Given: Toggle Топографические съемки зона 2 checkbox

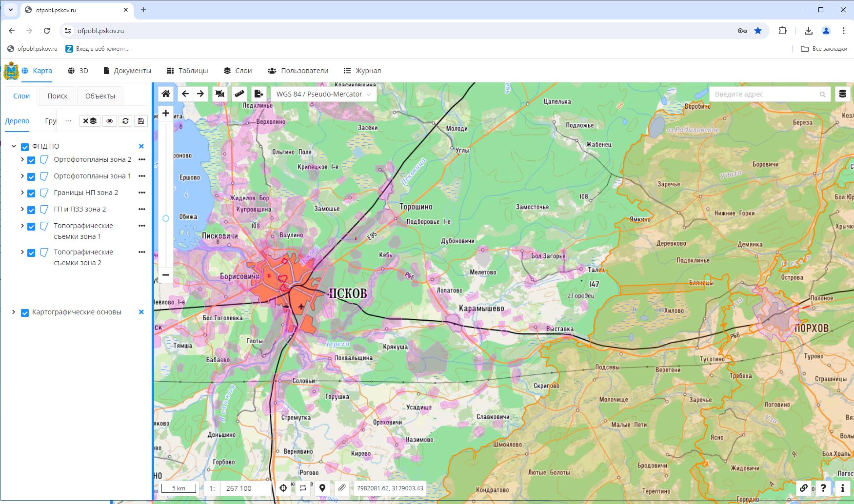Looking at the screenshot, I should pyautogui.click(x=31, y=253).
